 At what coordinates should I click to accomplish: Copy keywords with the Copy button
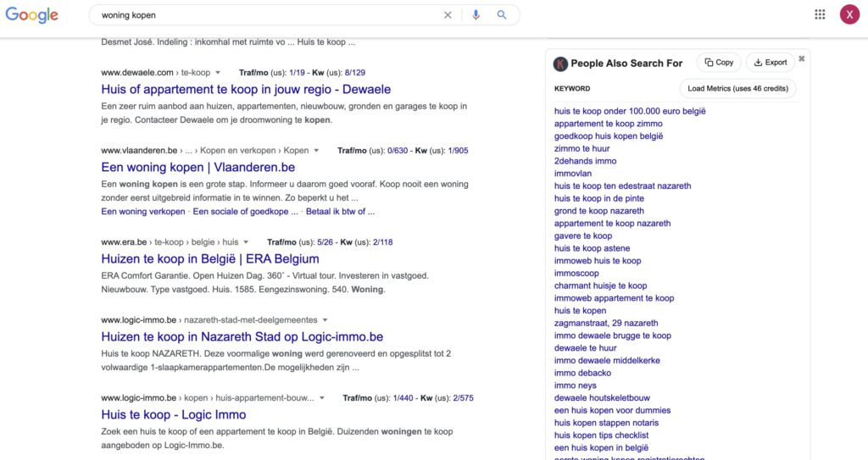tap(719, 63)
